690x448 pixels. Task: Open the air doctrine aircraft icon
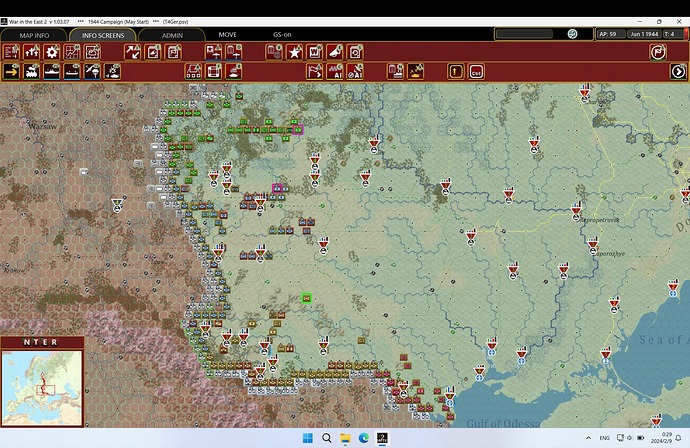[234, 52]
